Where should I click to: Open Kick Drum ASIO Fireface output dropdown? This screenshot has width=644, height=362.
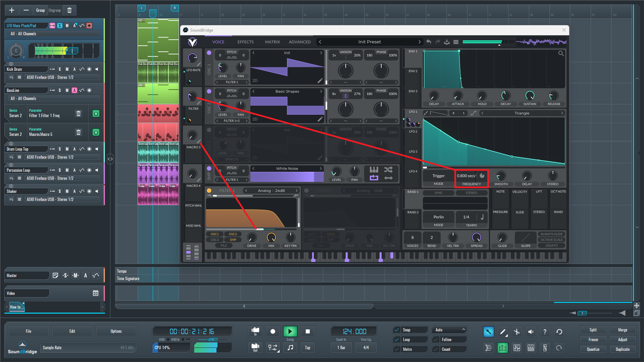(x=62, y=77)
